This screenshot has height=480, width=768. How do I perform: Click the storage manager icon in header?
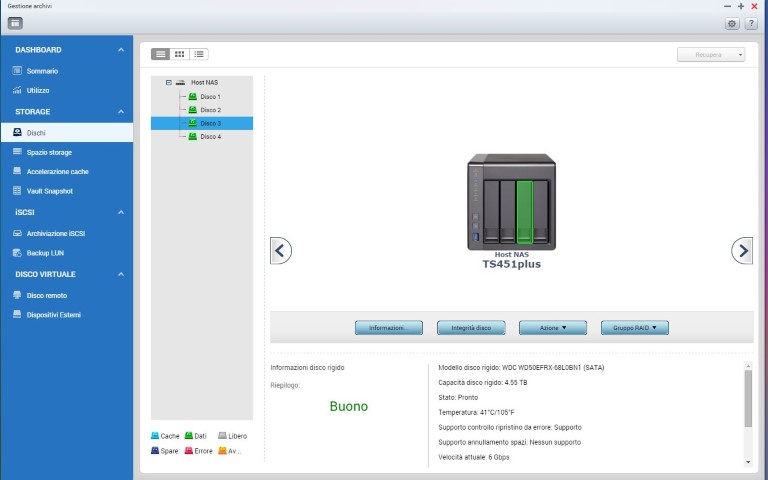pos(15,23)
